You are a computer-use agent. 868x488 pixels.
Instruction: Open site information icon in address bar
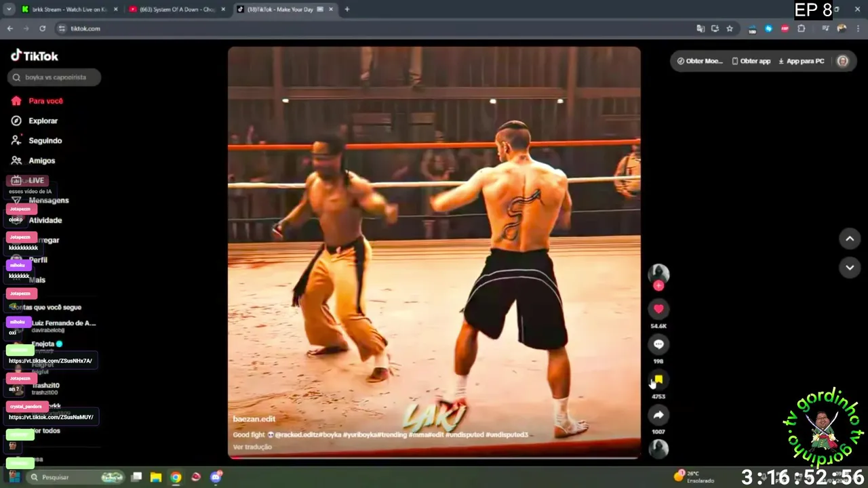tap(62, 28)
